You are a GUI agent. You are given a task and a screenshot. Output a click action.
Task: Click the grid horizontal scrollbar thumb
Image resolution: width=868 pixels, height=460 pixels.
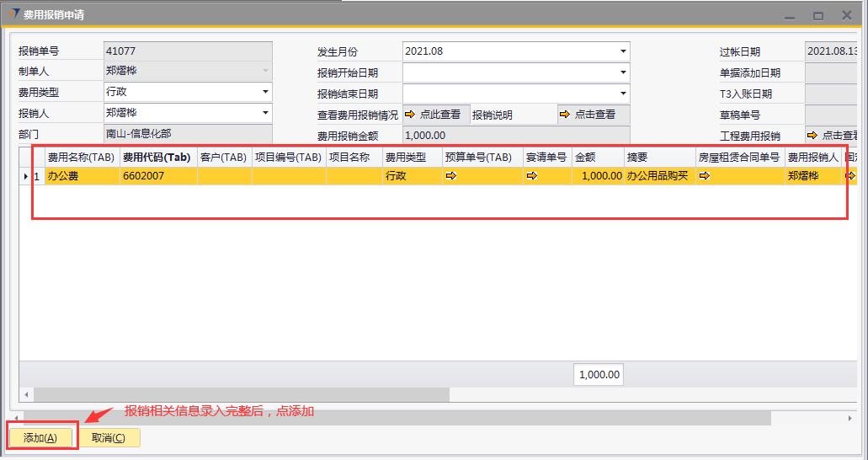tap(242, 394)
